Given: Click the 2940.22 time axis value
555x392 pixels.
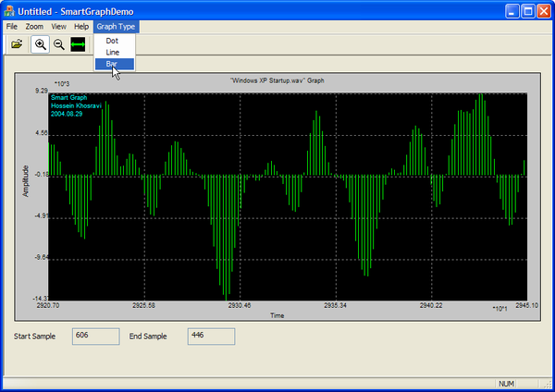Looking at the screenshot, I should click(x=431, y=305).
